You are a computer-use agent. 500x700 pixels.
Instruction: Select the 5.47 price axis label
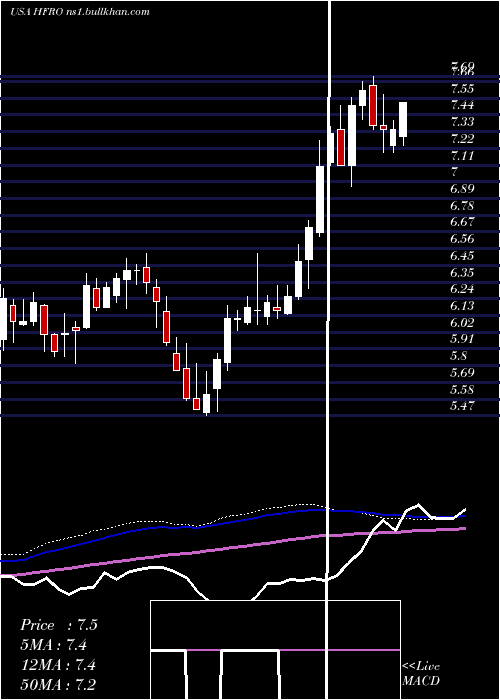pyautogui.click(x=462, y=407)
